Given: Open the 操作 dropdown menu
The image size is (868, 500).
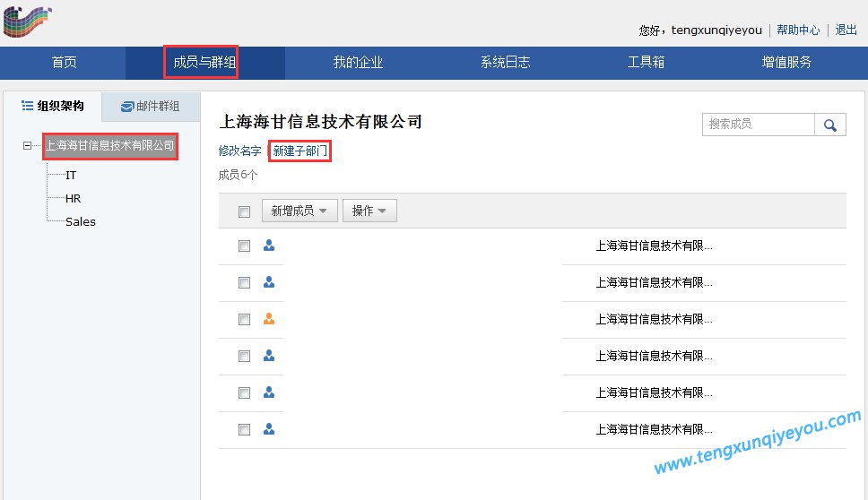Looking at the screenshot, I should [x=369, y=211].
